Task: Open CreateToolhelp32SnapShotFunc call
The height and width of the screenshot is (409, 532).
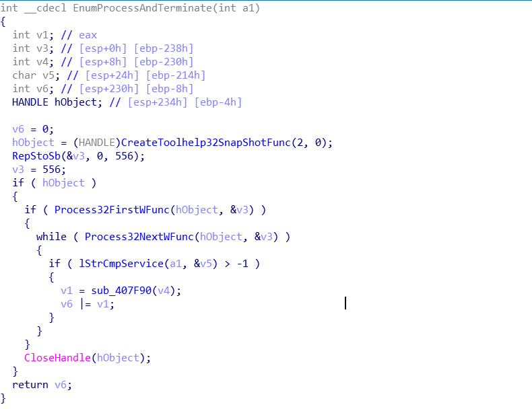Action: pyautogui.click(x=205, y=143)
